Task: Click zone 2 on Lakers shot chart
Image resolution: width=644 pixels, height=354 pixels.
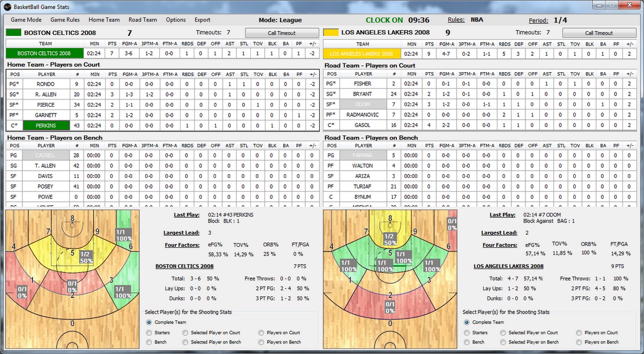Action: click(390, 295)
